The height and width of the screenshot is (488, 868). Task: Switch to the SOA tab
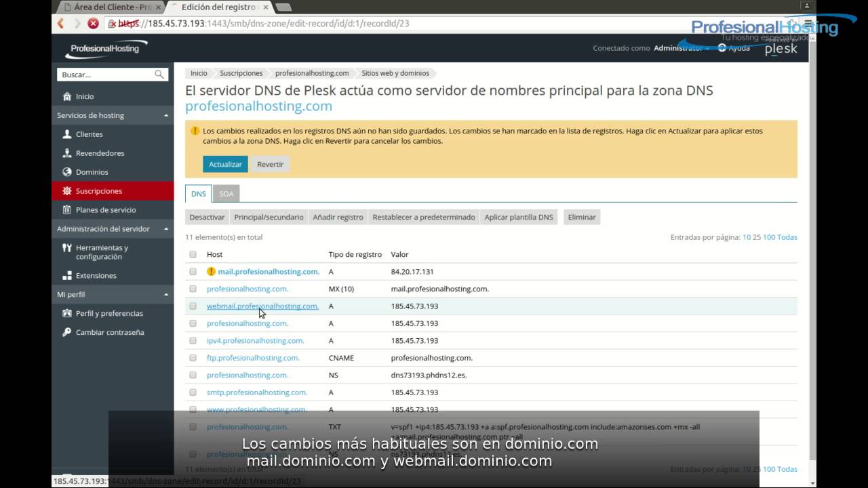[226, 194]
